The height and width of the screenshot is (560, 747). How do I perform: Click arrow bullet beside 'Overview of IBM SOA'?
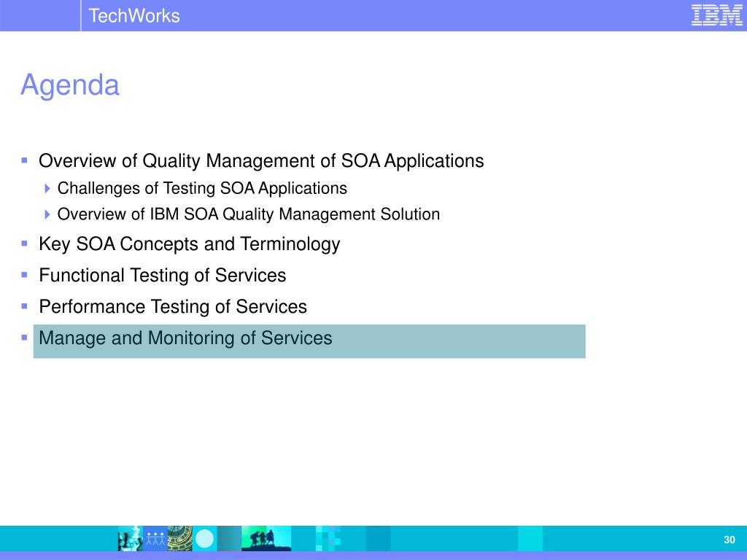pyautogui.click(x=47, y=214)
